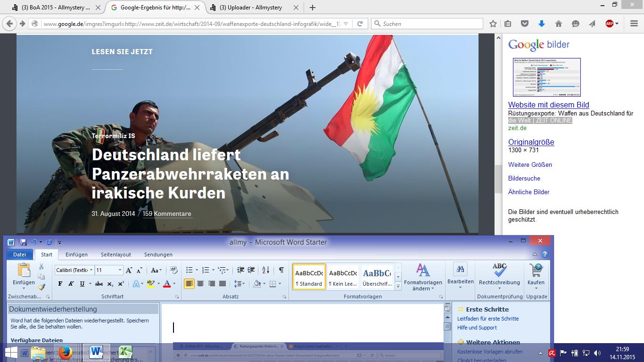The image size is (644, 362).
Task: Expand the styles gallery more arrow
Action: point(398,285)
